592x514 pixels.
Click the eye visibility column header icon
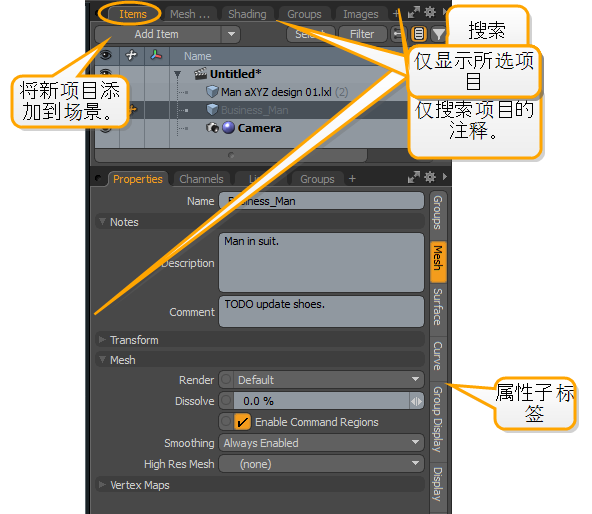(x=106, y=56)
